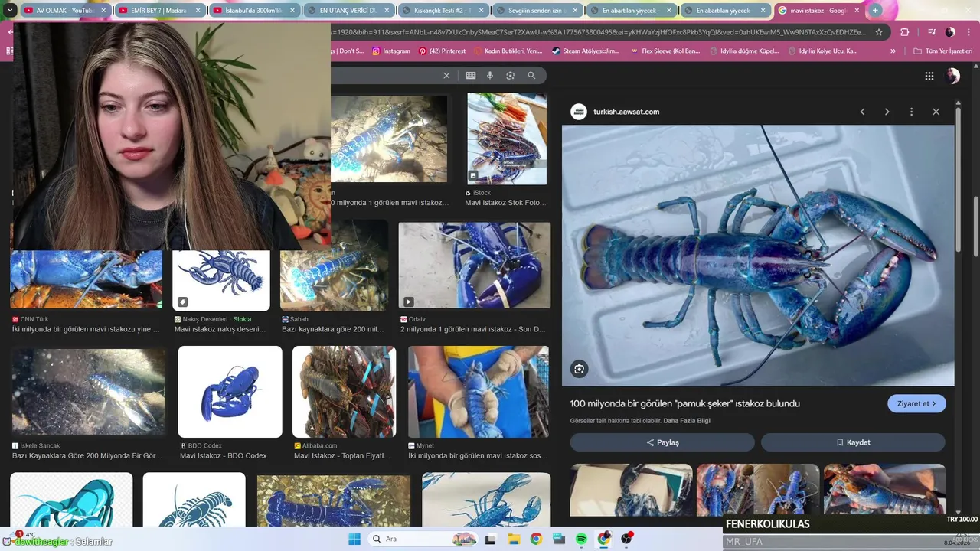Image resolution: width=980 pixels, height=551 pixels.
Task: Show the hidden bookmarks overflow chevron
Action: tap(893, 51)
